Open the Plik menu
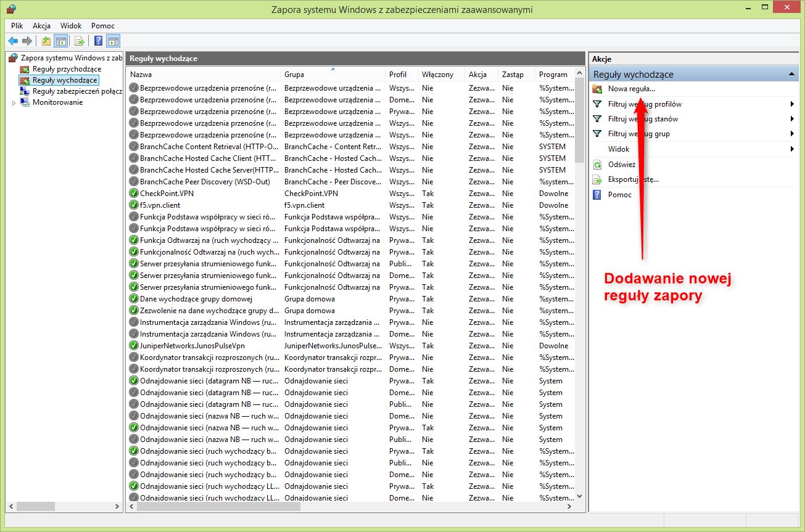Viewport: 805px width, 532px height. (17, 26)
